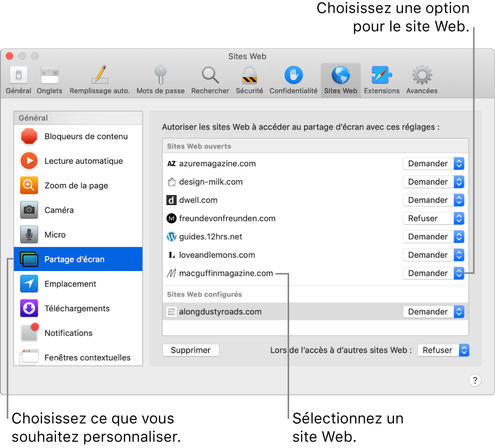Click the Avancées gear icon

(x=421, y=77)
